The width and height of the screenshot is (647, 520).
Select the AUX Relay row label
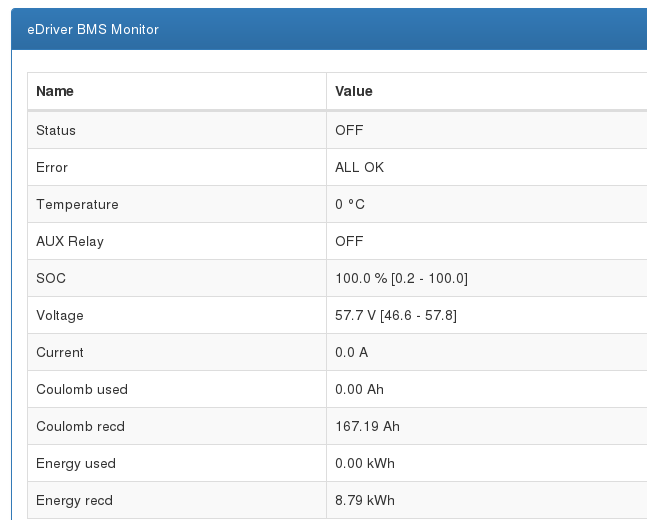tap(70, 241)
